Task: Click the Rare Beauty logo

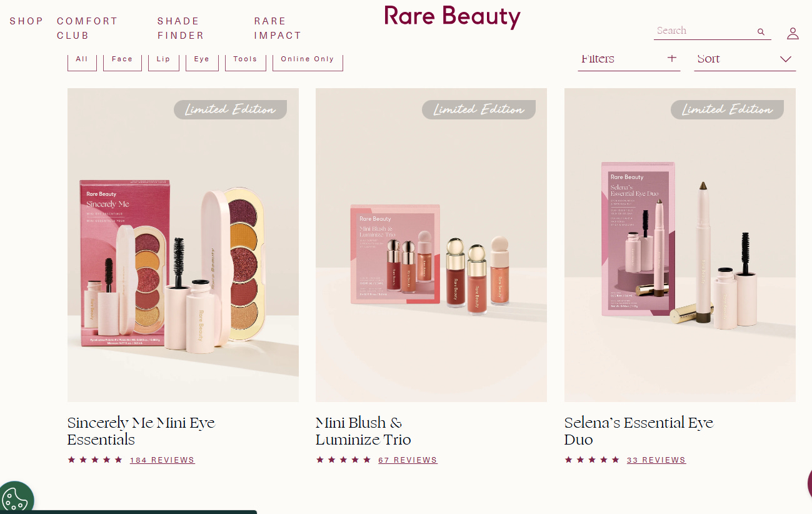Action: pos(452,16)
